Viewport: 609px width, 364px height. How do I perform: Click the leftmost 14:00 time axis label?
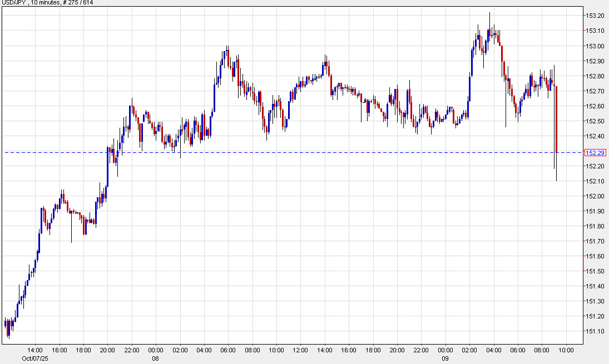tap(35, 351)
